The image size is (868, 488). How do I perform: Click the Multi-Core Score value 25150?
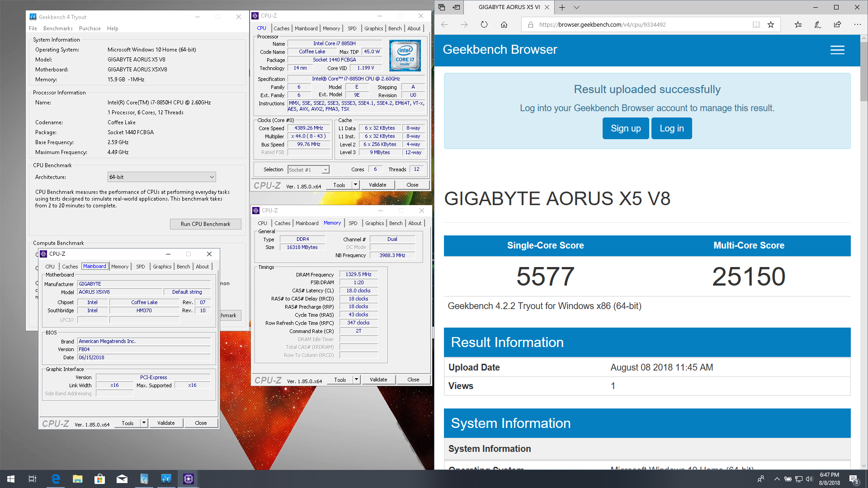click(749, 276)
